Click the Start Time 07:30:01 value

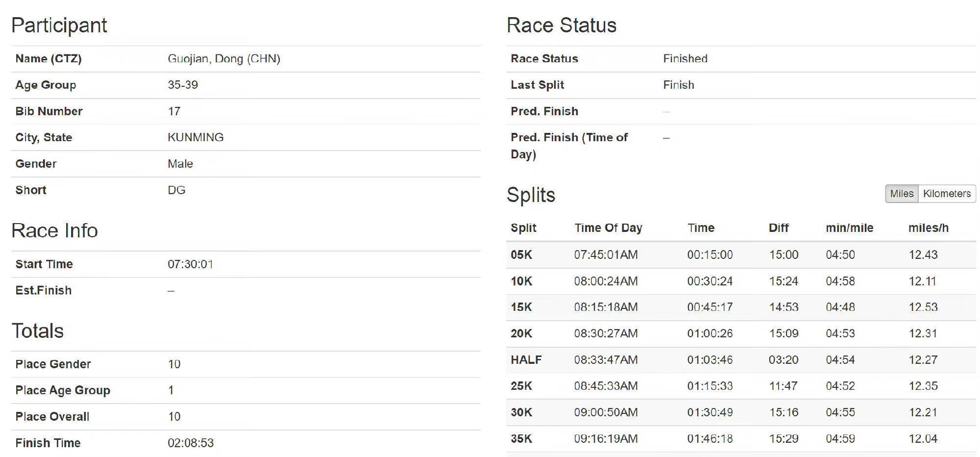point(190,264)
